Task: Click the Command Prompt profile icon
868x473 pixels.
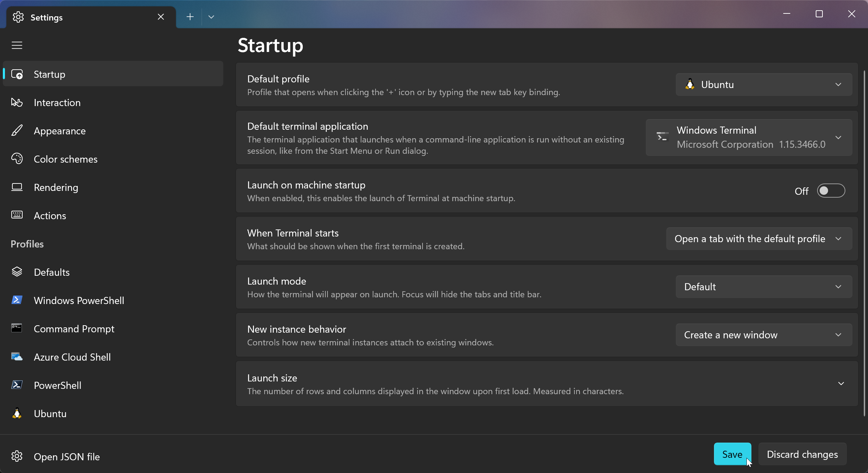Action: point(17,328)
